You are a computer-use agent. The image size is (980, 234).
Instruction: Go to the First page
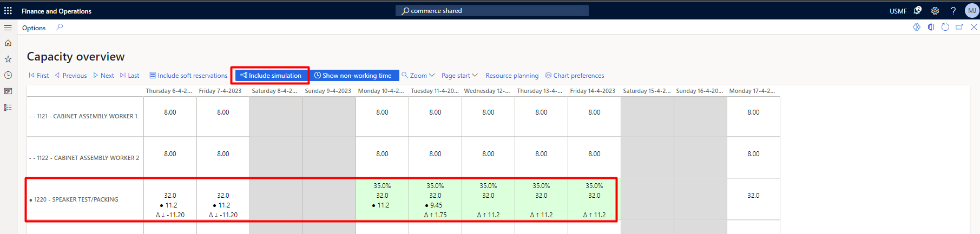(38, 76)
